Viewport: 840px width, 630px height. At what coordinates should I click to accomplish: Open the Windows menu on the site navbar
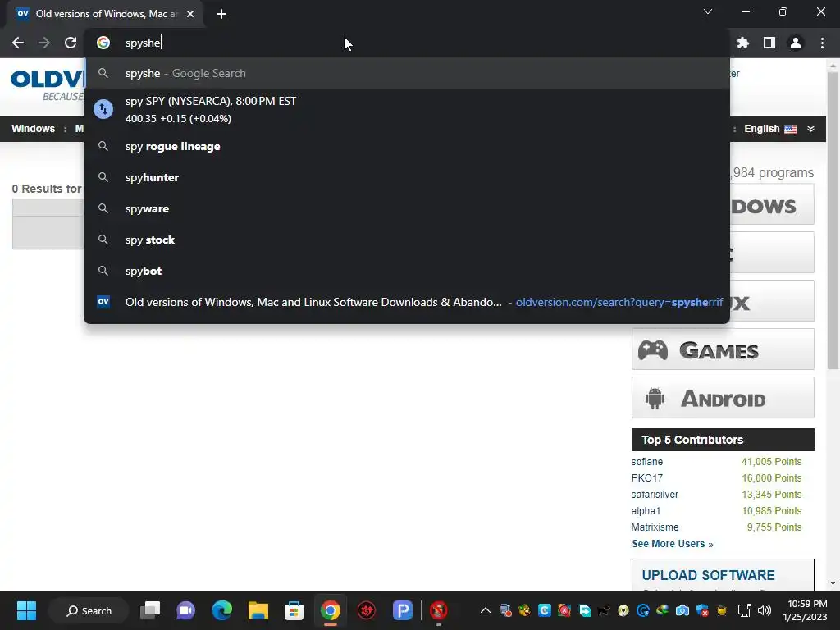coord(33,129)
